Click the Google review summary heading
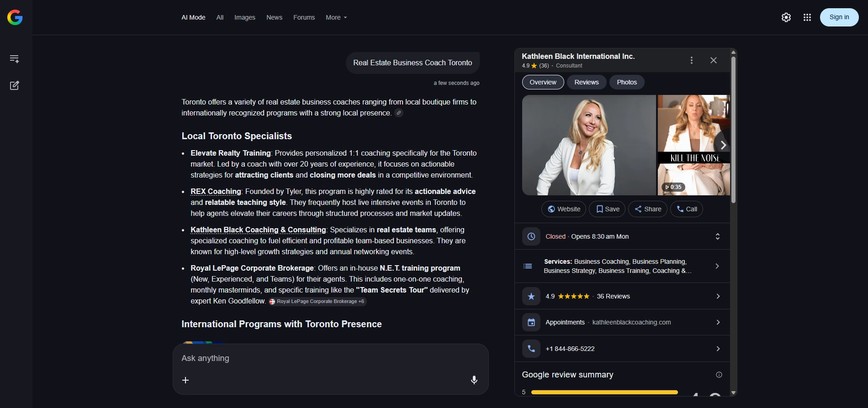 [567, 375]
